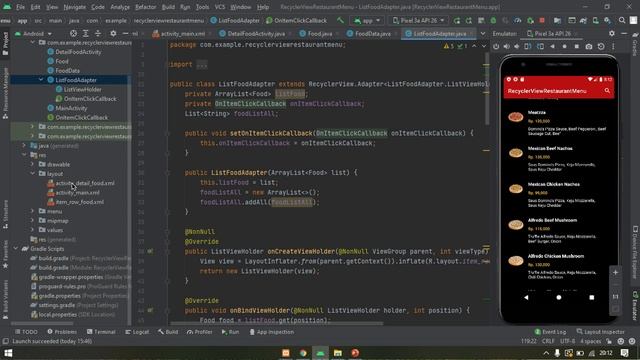Open project panel settings gear
This screenshot has height=360, width=640.
[113, 33]
